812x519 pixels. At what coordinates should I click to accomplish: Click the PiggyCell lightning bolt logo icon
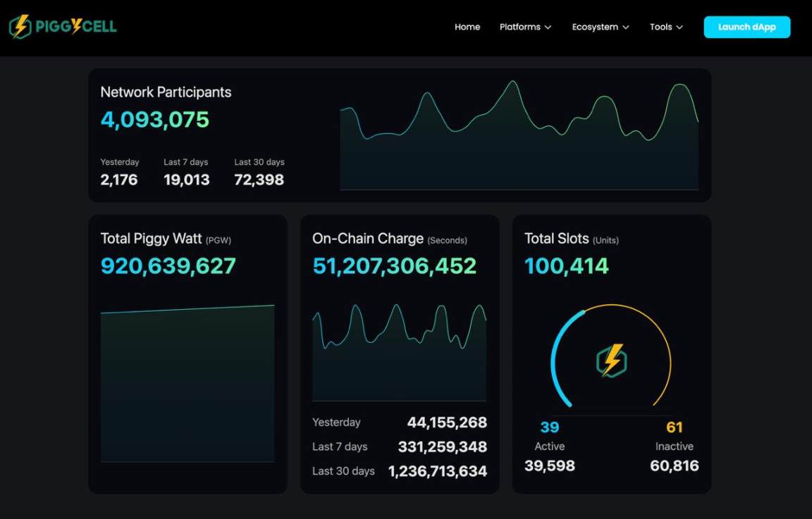point(20,27)
